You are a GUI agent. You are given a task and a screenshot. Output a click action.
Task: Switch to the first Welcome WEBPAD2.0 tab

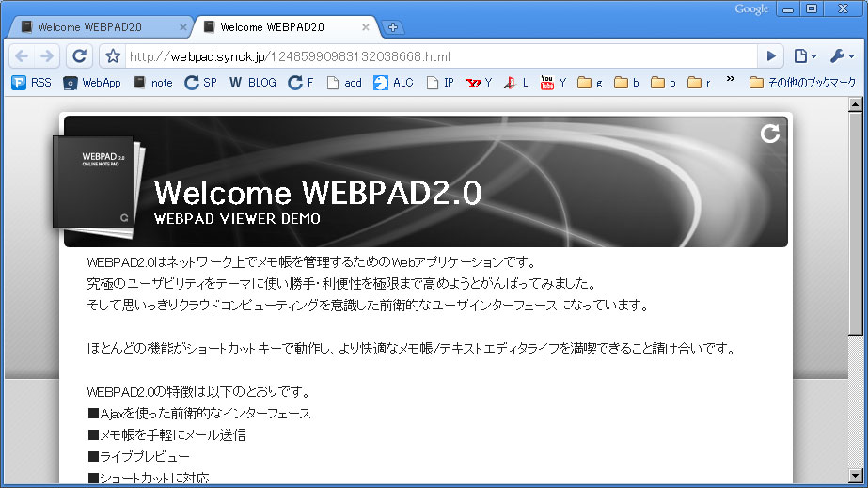(x=99, y=27)
